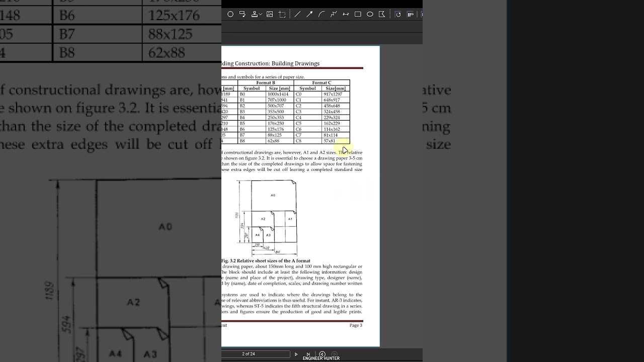The height and width of the screenshot is (362, 644).
Task: Select the callout annotation tool
Action: tap(243, 15)
